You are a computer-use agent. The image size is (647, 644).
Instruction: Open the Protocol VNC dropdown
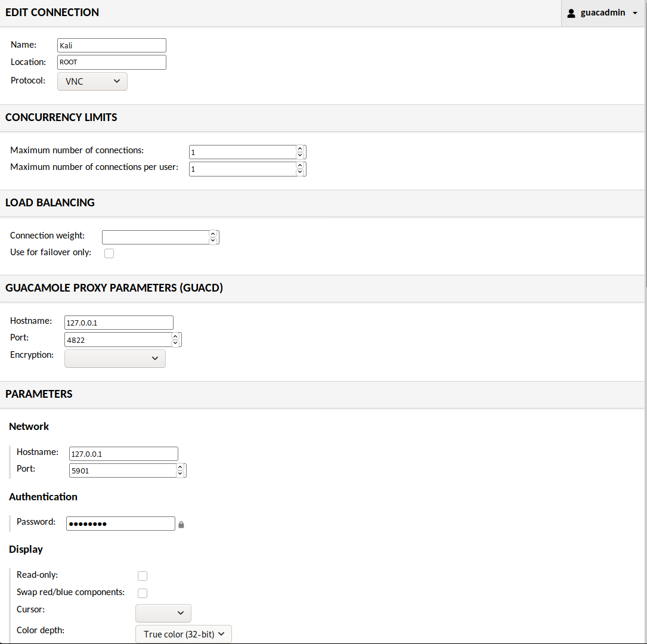(92, 81)
